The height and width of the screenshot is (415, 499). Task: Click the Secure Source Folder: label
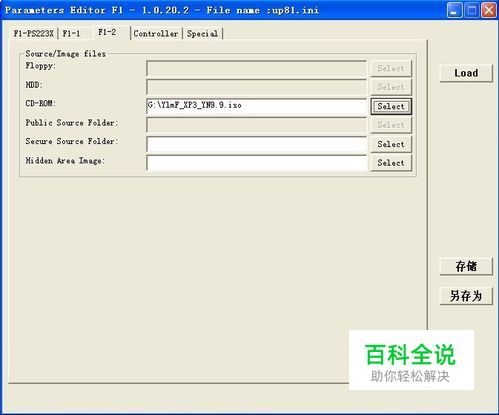(72, 141)
